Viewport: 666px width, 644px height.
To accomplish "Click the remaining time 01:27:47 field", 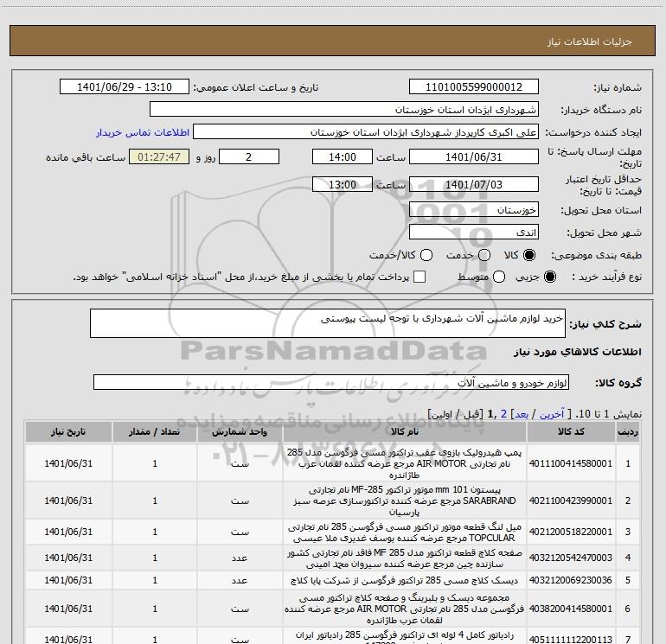I will pyautogui.click(x=159, y=156).
